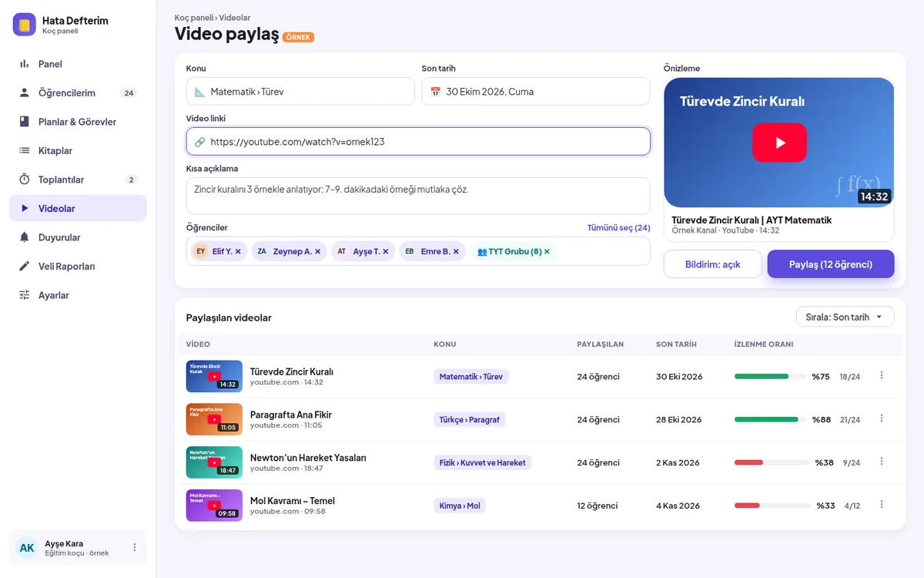Click the Türevde Zincir Kuralı watch-rate progress bar

click(x=771, y=377)
